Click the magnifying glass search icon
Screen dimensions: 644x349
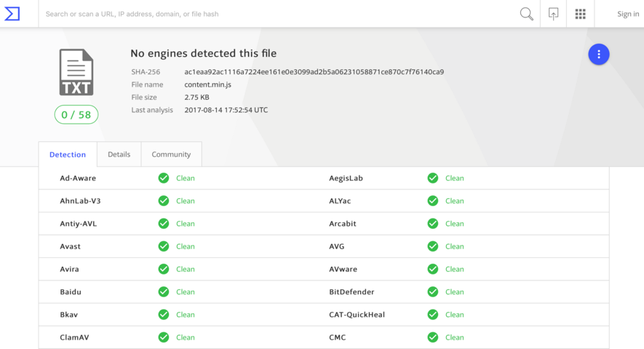526,14
